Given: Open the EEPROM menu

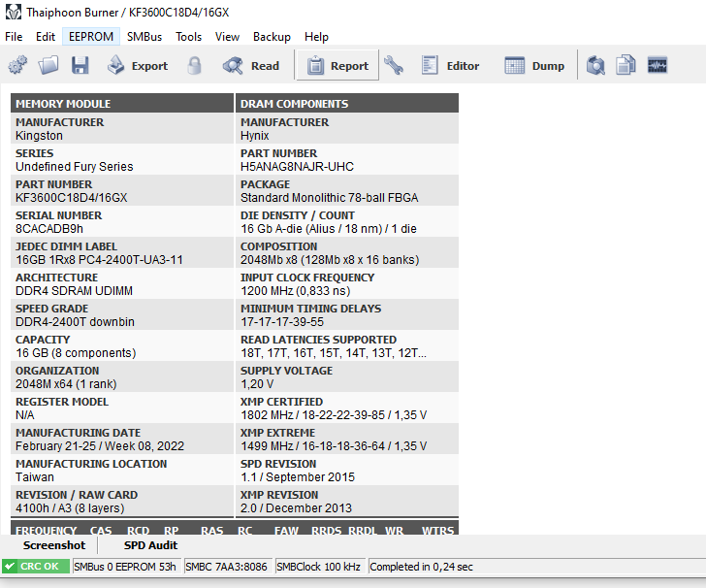Looking at the screenshot, I should [x=91, y=37].
